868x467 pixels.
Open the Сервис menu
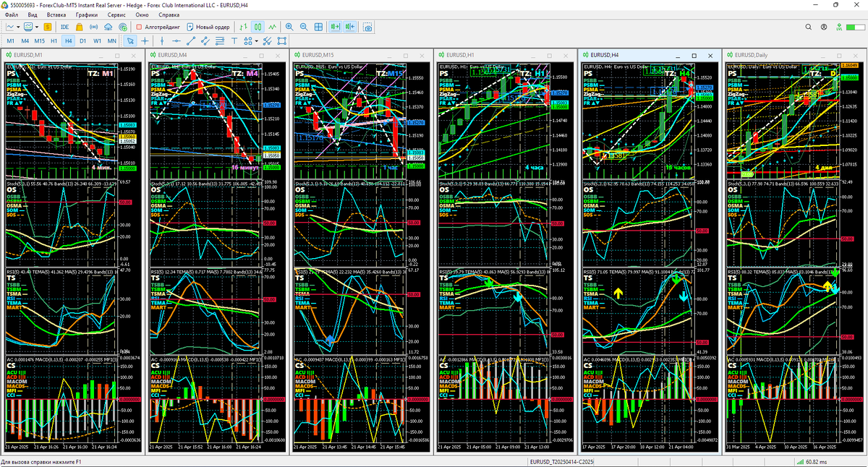116,14
